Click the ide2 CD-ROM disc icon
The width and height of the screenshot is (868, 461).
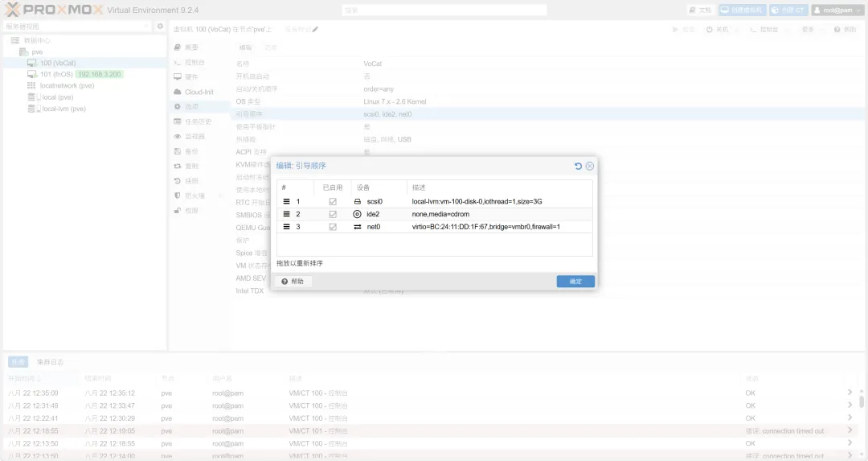coord(357,214)
